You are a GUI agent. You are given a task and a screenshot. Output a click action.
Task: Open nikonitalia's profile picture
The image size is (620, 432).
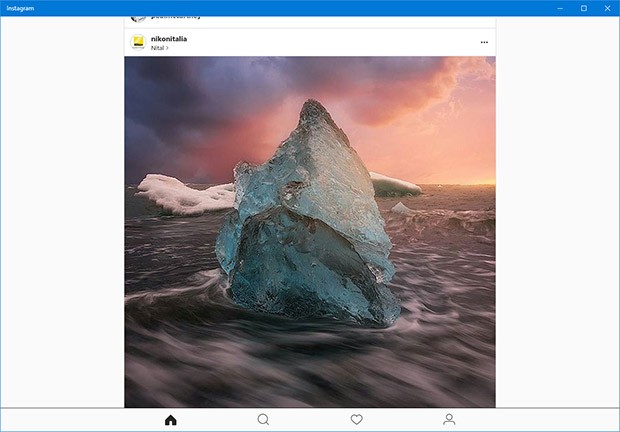coord(138,42)
